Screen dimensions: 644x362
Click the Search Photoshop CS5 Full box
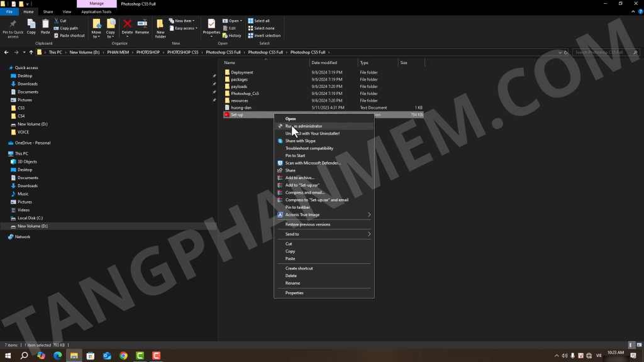click(604, 52)
